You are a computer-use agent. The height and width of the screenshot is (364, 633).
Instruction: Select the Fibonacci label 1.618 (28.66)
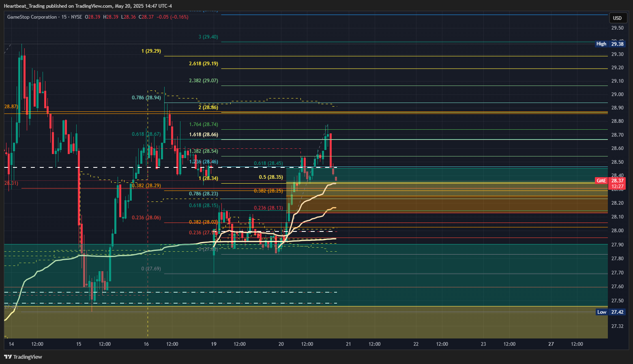point(204,135)
